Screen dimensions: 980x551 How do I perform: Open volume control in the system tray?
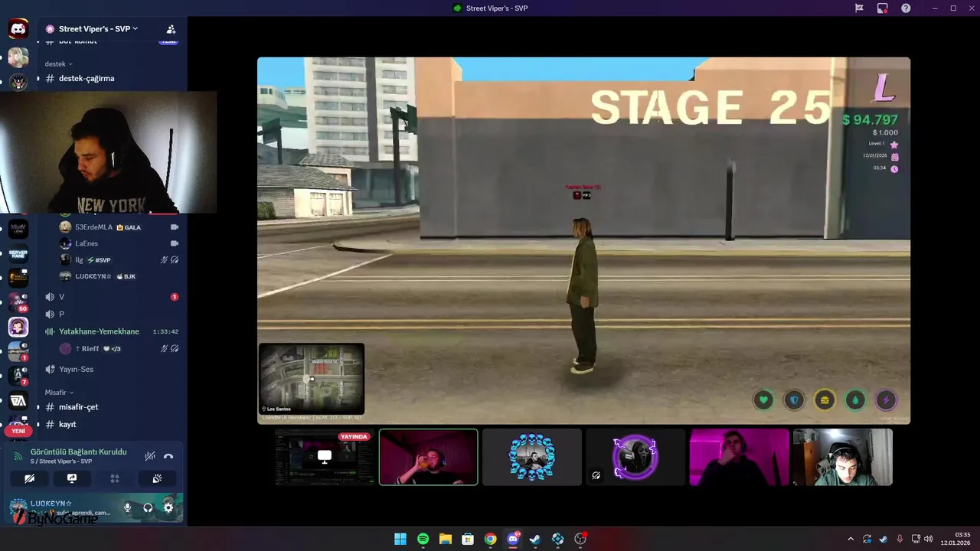[x=929, y=539]
